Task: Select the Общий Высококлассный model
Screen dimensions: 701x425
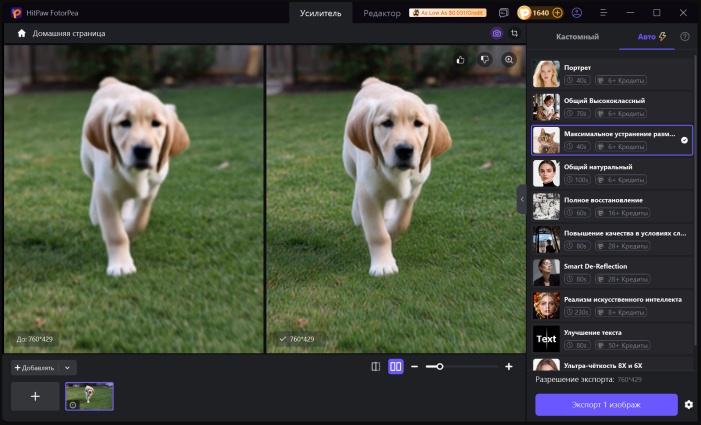Action: pyautogui.click(x=612, y=107)
